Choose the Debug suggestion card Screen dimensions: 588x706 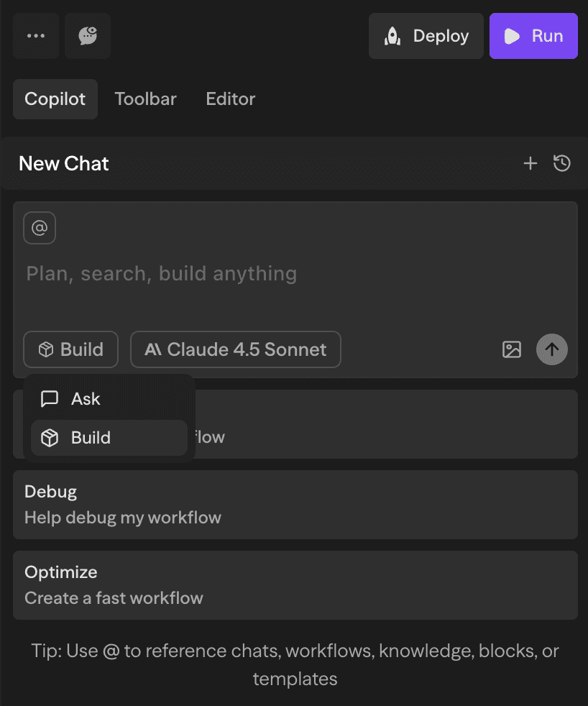[295, 505]
